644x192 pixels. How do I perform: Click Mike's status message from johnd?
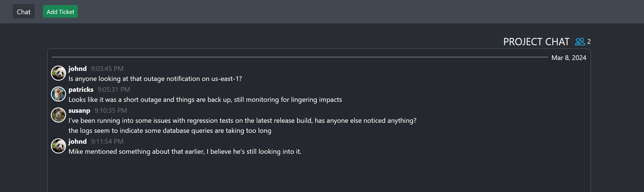(185, 151)
